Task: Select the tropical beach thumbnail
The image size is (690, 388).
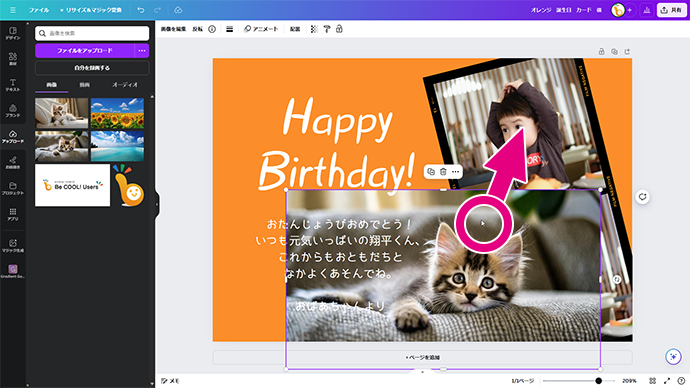Action: pos(117,146)
